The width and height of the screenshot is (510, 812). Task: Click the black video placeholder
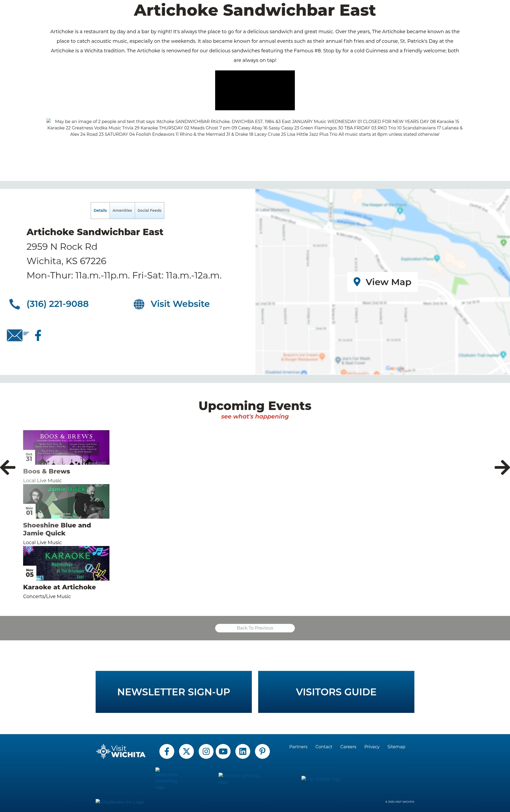pos(255,90)
